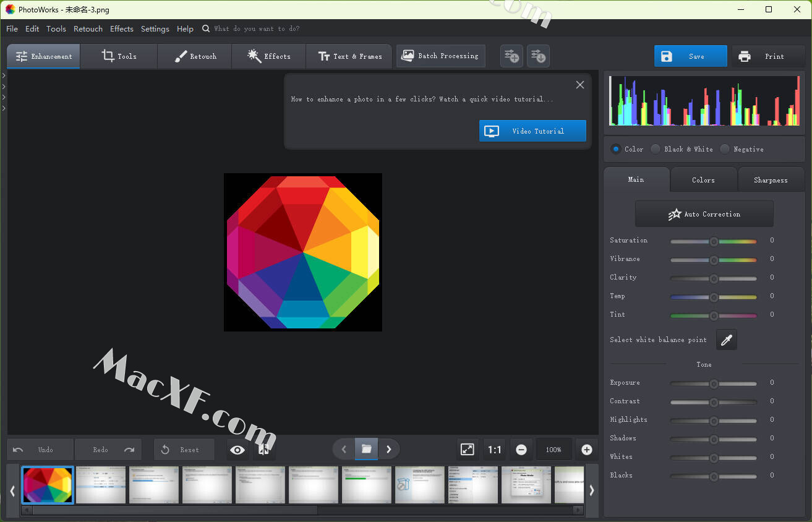Click the Saturation slider handle
This screenshot has height=522, width=812.
pyautogui.click(x=714, y=241)
